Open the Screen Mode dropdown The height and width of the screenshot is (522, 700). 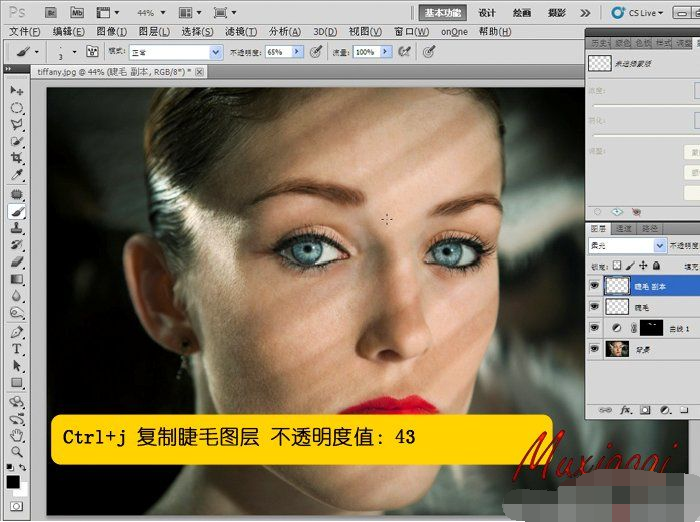[234, 13]
